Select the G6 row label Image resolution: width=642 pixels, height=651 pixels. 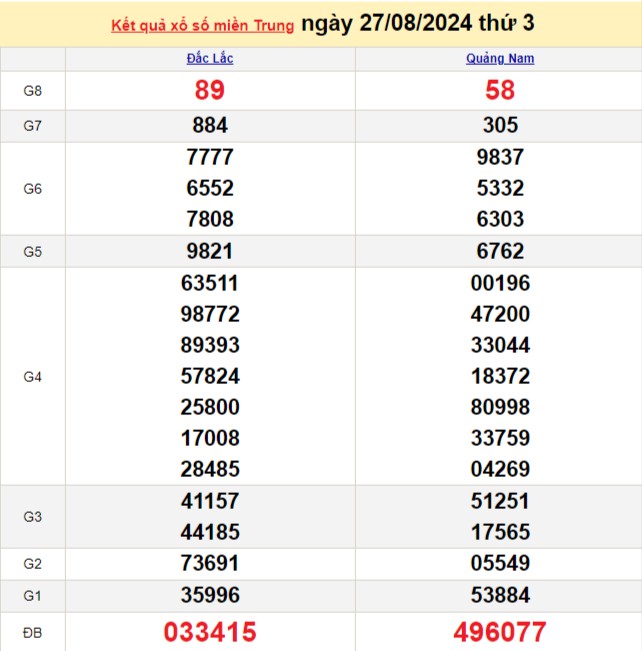(x=32, y=189)
